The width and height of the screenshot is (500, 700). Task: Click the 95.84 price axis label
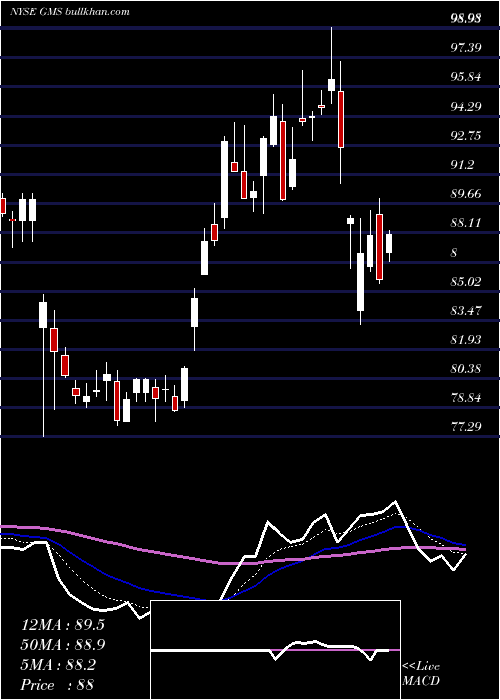[x=466, y=77]
